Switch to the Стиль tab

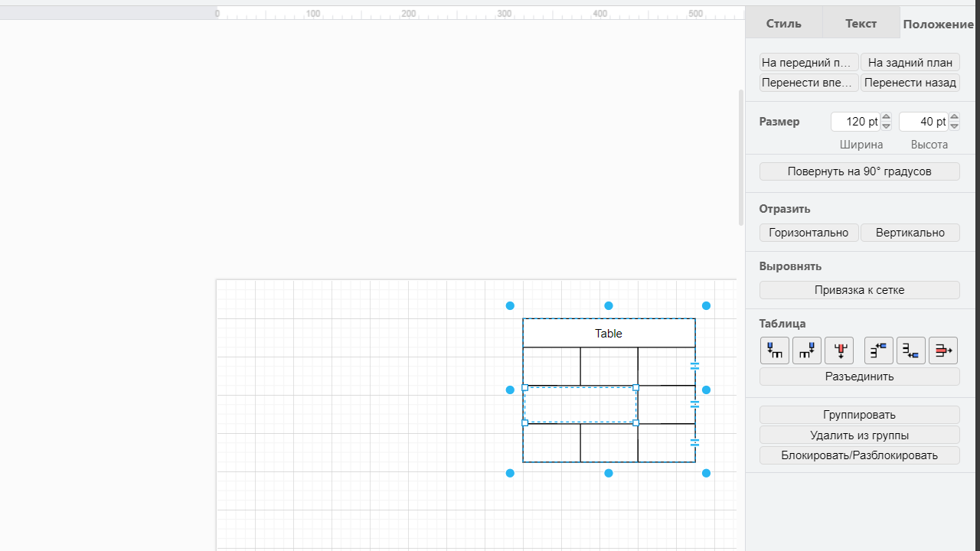click(x=783, y=23)
